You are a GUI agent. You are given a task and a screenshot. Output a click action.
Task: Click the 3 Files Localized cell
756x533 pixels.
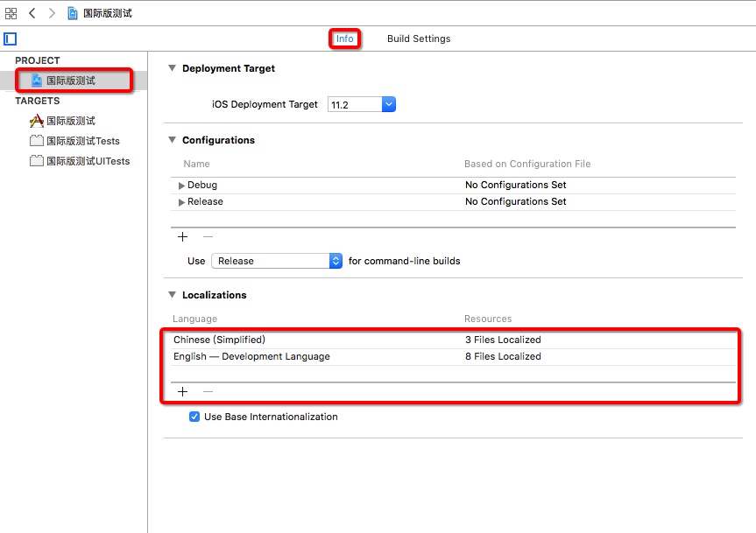click(503, 340)
